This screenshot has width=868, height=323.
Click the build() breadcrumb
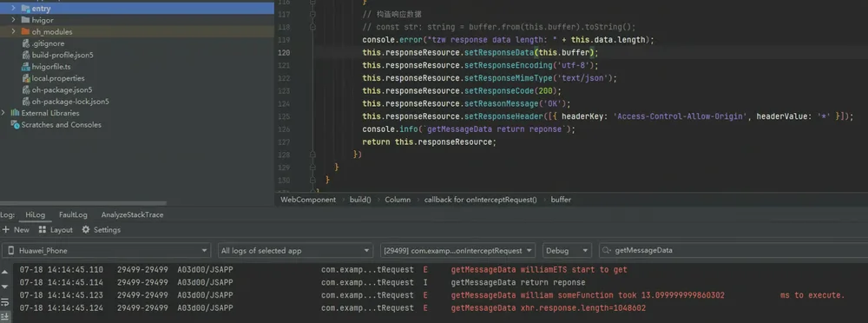(x=360, y=200)
